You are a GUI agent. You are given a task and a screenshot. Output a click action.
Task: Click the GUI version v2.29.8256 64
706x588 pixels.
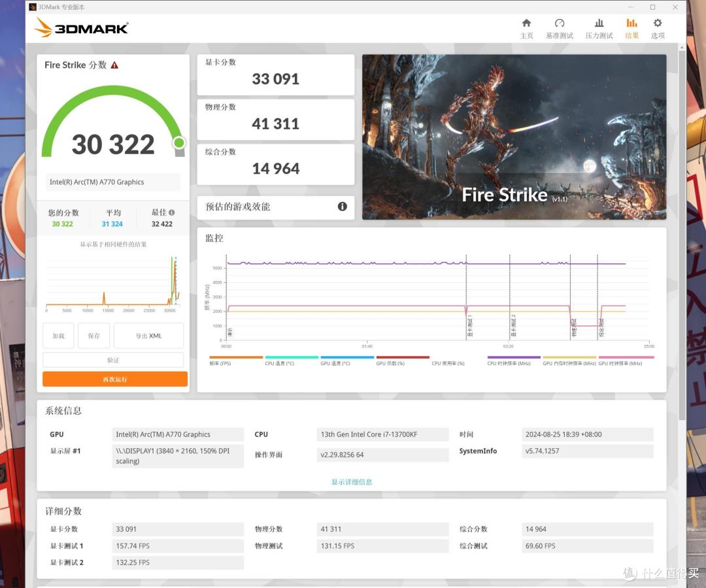(382, 454)
